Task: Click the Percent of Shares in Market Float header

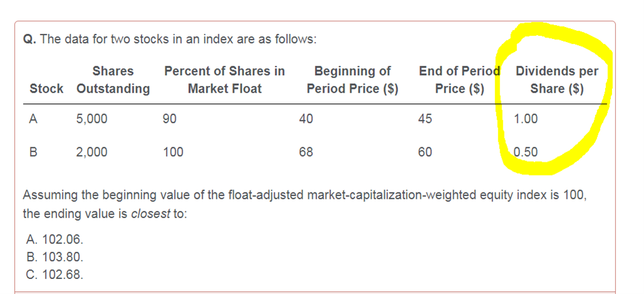Action: point(224,80)
